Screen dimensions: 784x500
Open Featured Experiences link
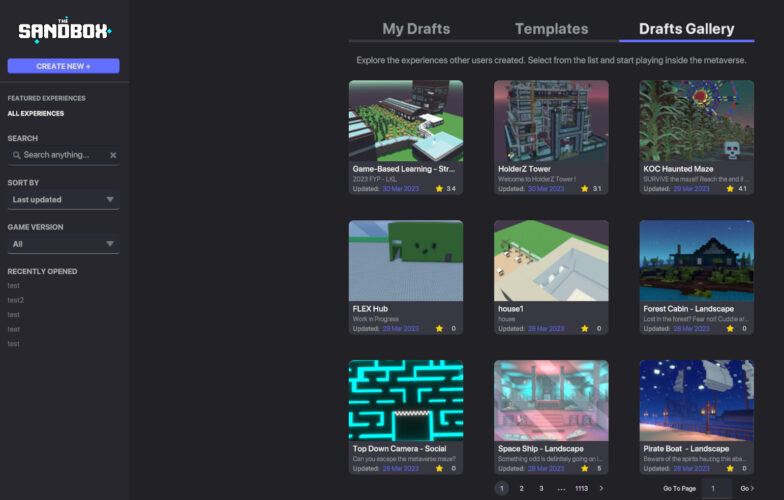point(46,98)
